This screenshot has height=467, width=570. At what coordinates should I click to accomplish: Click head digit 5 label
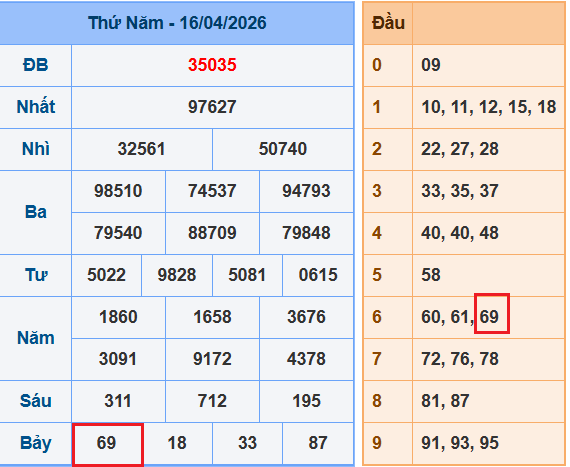click(x=377, y=275)
